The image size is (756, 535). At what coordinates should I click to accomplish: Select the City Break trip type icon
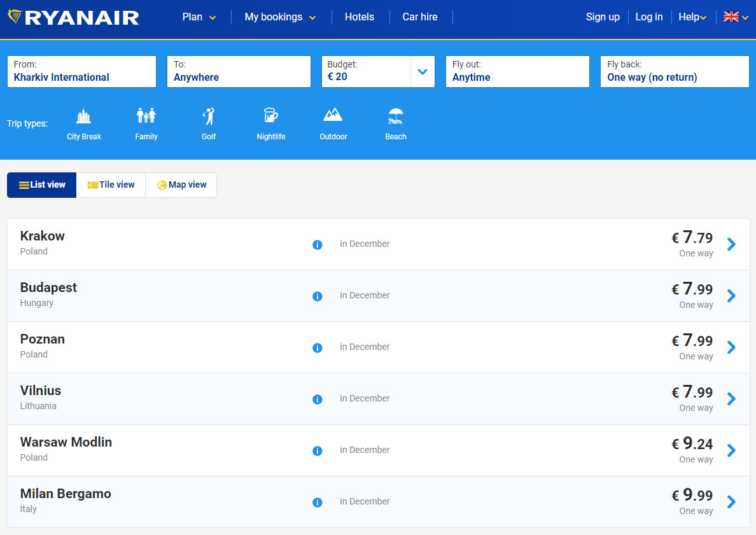[x=83, y=116]
